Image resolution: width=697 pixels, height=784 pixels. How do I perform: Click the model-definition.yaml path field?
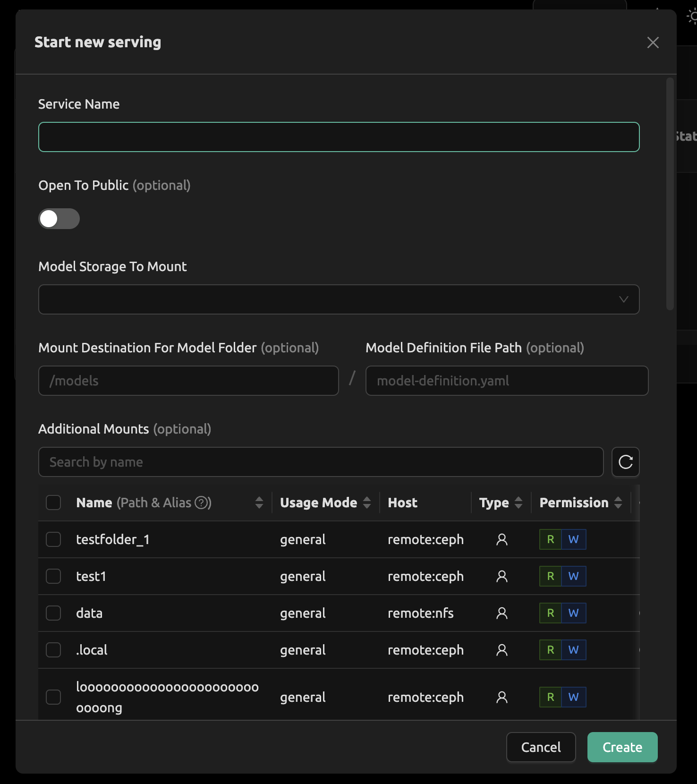point(507,381)
